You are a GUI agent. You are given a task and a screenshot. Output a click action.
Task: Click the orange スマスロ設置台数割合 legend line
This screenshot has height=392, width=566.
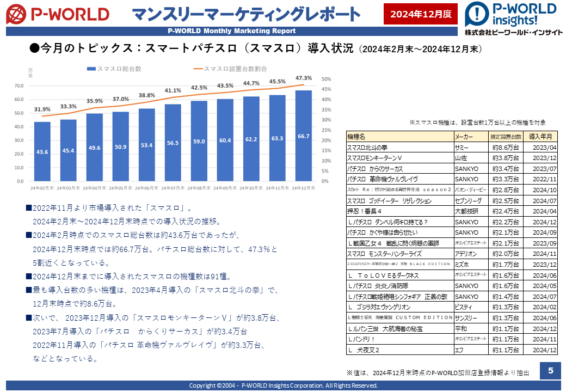pos(198,69)
